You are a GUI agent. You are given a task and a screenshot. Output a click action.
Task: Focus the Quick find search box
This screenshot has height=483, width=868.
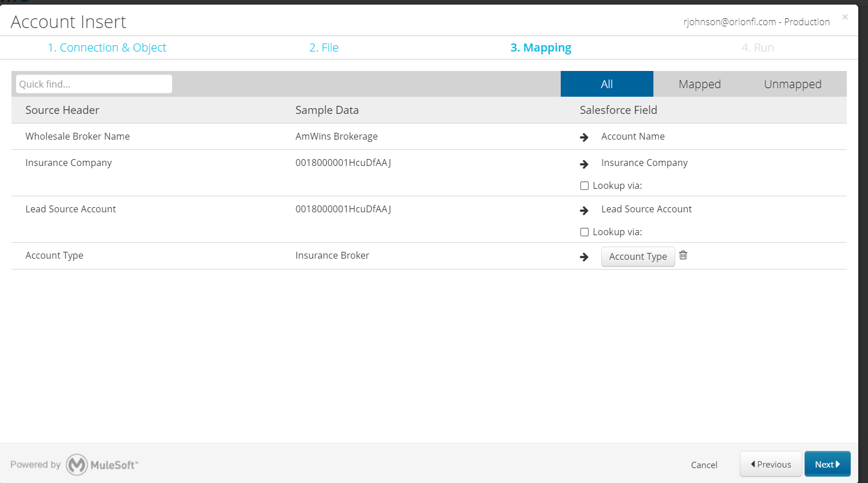click(x=94, y=84)
